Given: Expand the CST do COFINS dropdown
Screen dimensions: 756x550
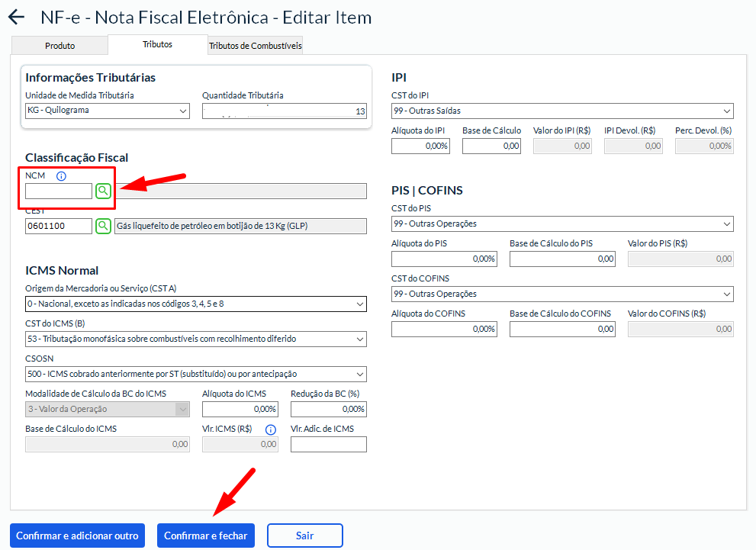Looking at the screenshot, I should 561,294.
